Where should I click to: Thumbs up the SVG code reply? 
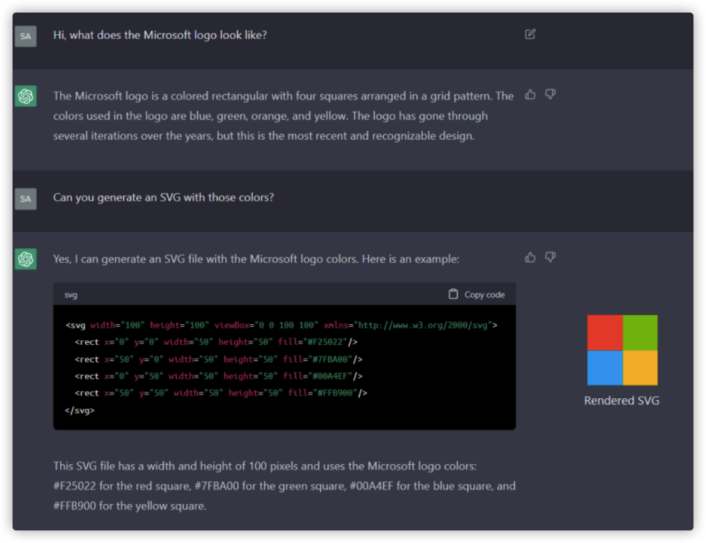[530, 258]
